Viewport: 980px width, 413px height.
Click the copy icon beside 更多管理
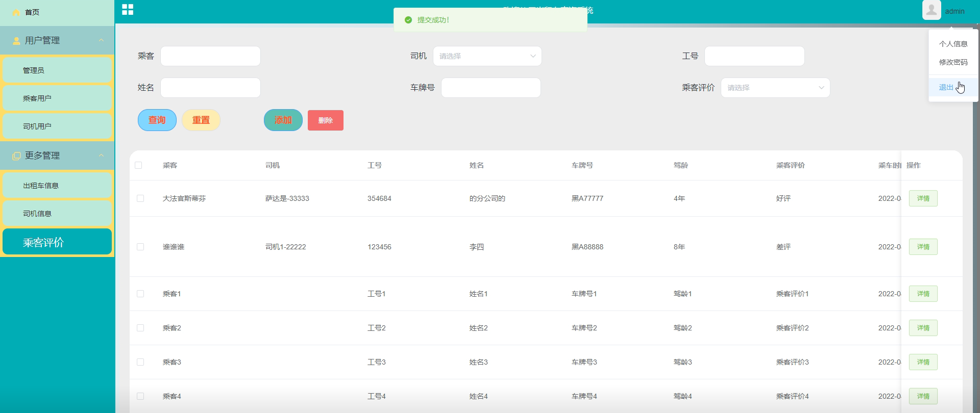click(16, 156)
